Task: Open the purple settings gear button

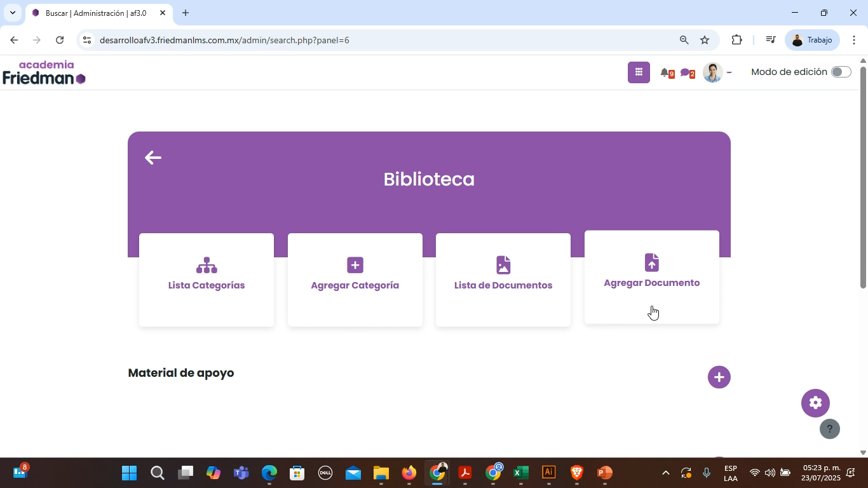Action: [x=816, y=403]
